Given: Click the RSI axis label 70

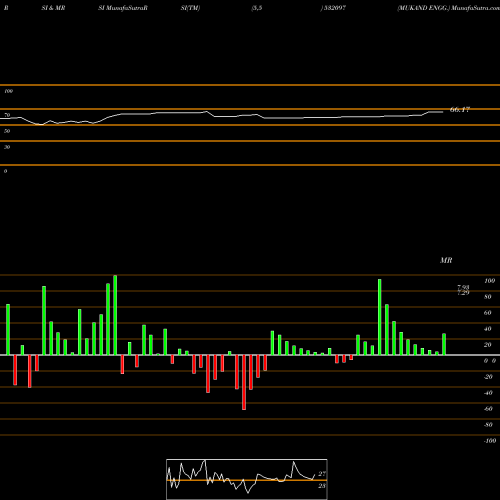Looking at the screenshot, I should tap(7, 115).
